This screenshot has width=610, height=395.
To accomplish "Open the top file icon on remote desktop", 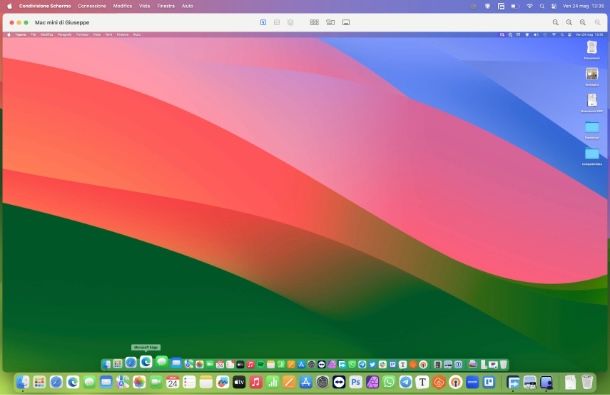I will (x=592, y=47).
